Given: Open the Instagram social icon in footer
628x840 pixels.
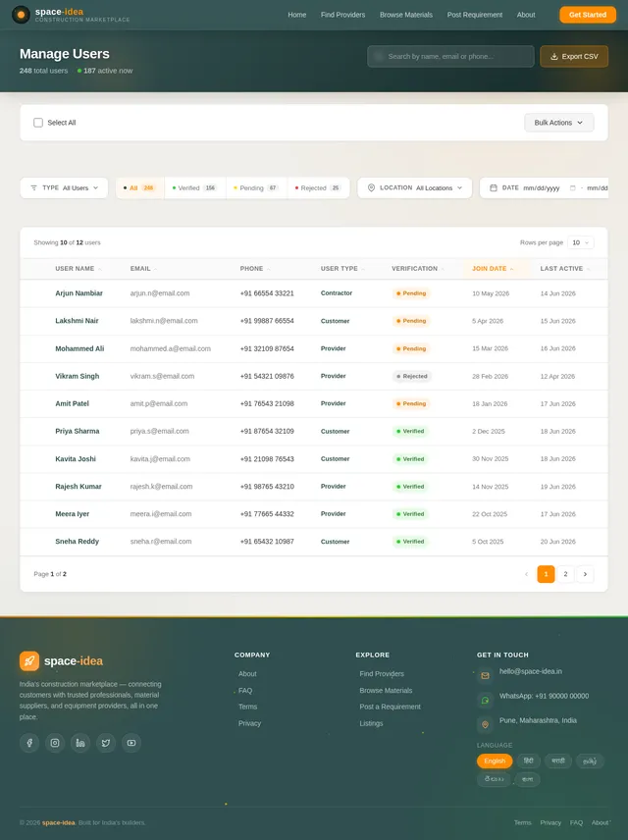Looking at the screenshot, I should click(x=55, y=743).
